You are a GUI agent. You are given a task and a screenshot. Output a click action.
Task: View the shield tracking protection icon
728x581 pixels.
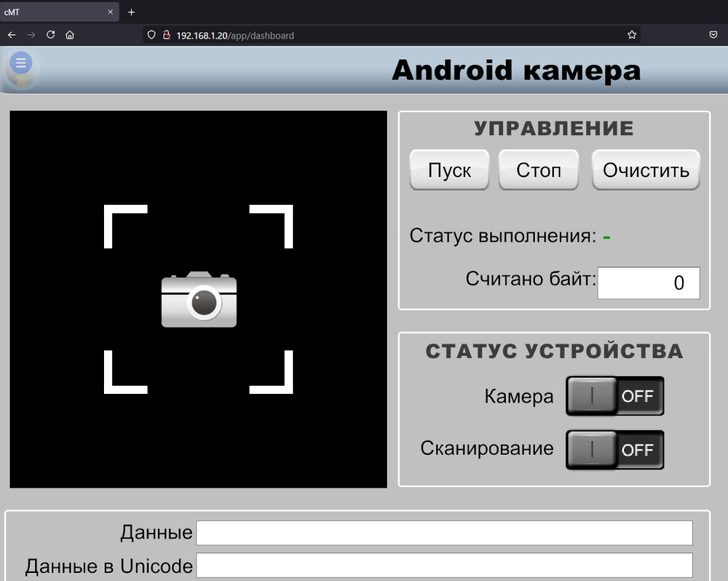click(x=152, y=35)
